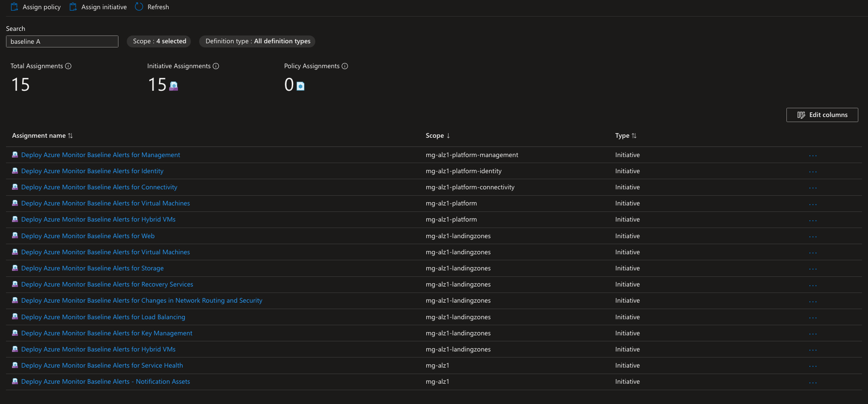This screenshot has width=868, height=404.
Task: Click the initiative icon next to count 15
Action: pos(173,86)
